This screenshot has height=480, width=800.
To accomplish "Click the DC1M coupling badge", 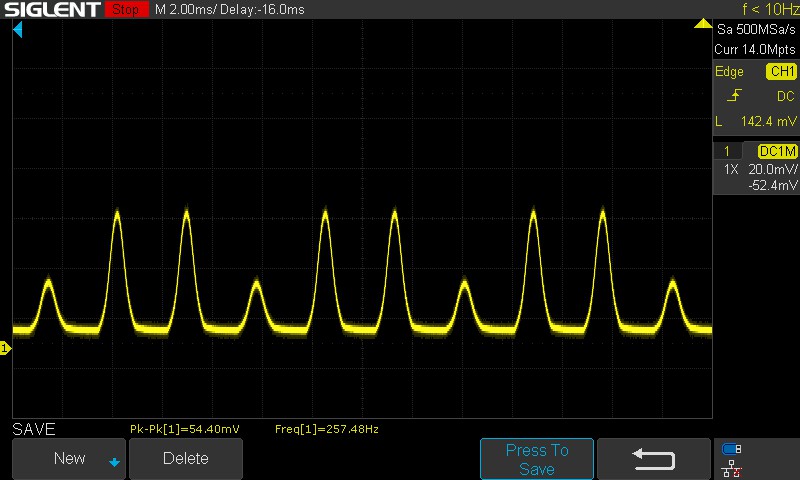I will pos(777,151).
